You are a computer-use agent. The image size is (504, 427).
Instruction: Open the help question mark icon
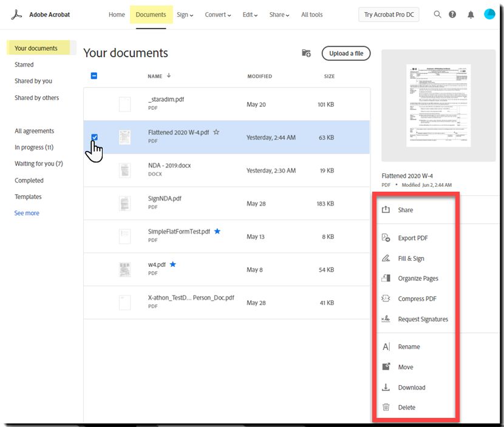click(x=452, y=15)
